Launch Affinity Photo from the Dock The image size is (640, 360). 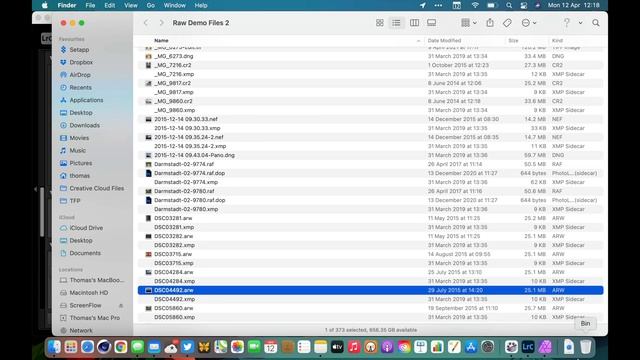click(545, 347)
